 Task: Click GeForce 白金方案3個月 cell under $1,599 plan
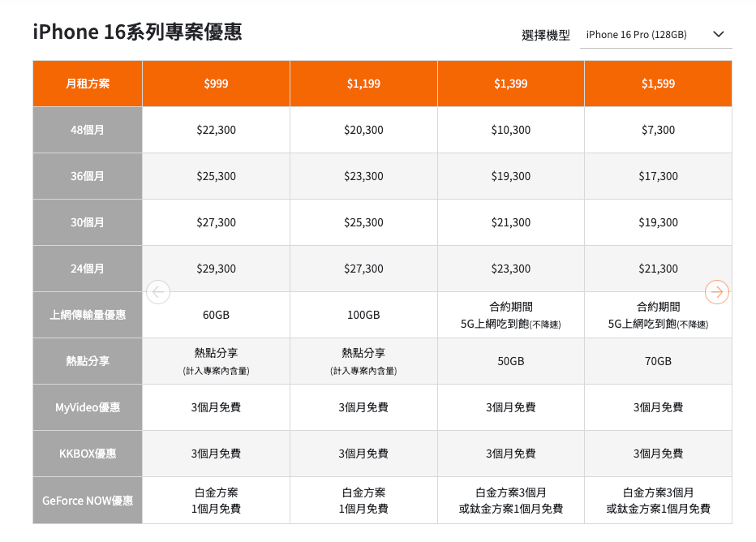coord(658,501)
